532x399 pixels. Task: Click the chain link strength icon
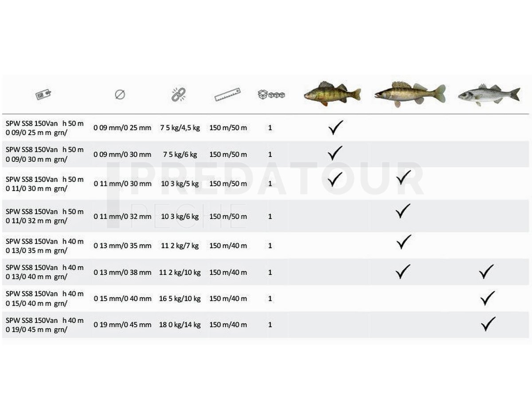pos(179,94)
